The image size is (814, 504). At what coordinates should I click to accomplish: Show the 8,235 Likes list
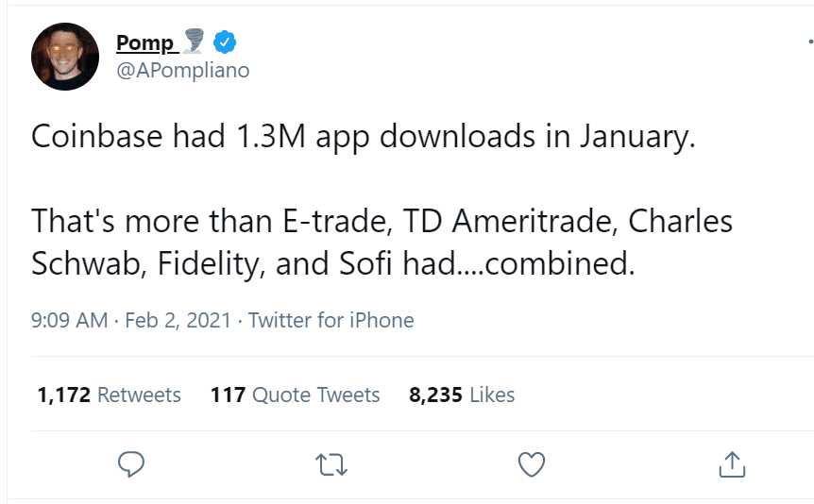462,395
